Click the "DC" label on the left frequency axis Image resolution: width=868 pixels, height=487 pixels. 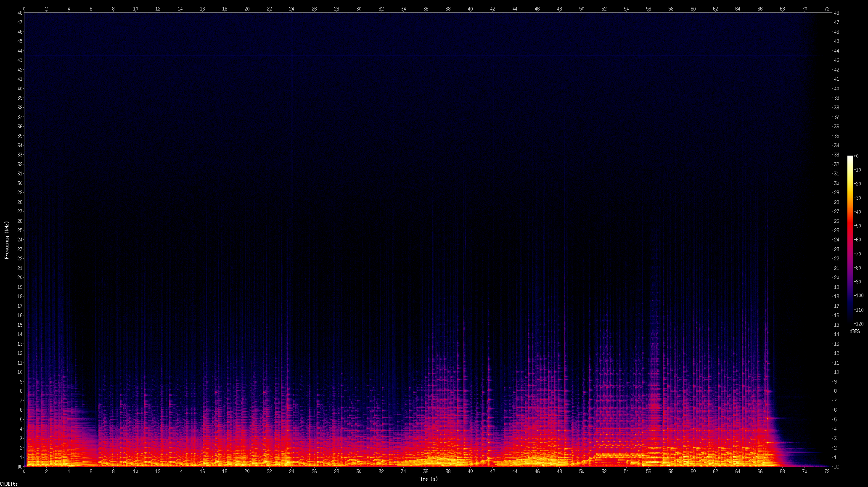coord(20,467)
